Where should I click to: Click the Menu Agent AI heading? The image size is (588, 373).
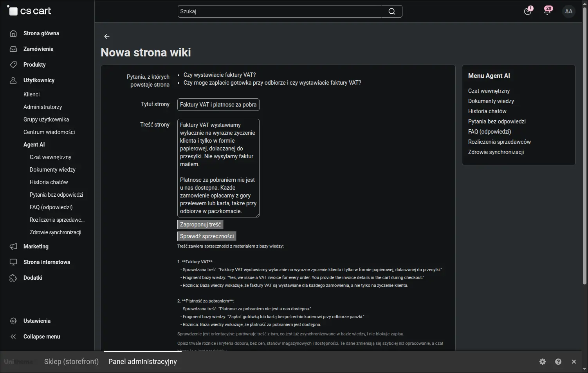tap(489, 76)
